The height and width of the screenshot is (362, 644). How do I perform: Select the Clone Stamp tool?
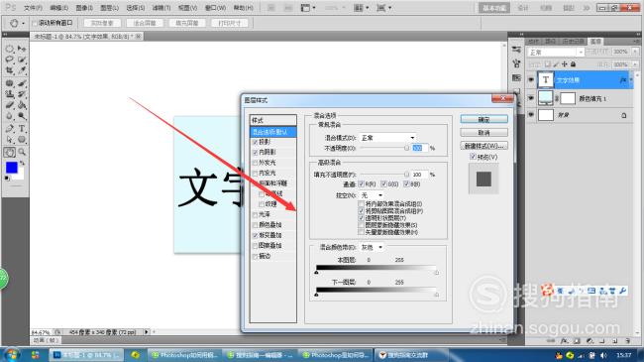[10, 94]
